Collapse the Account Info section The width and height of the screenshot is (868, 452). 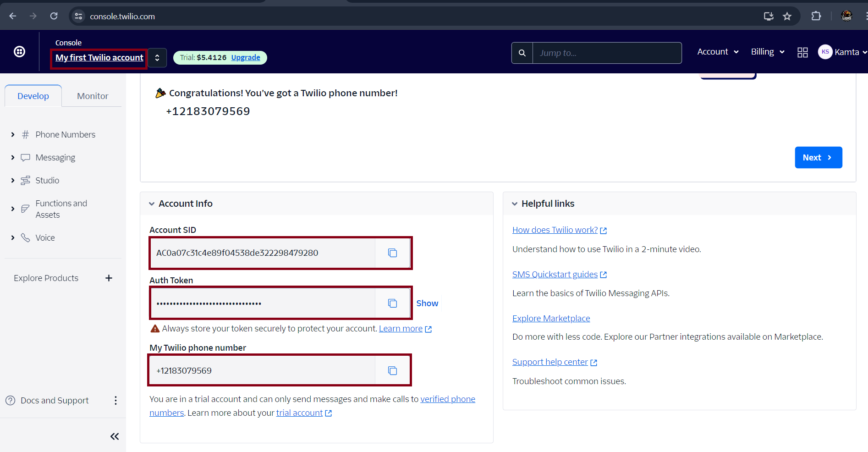click(x=152, y=204)
